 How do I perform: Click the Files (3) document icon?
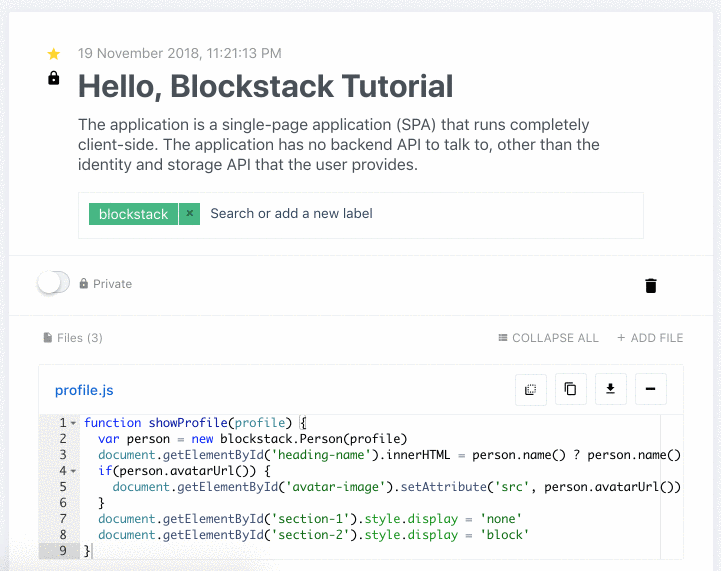coord(47,338)
